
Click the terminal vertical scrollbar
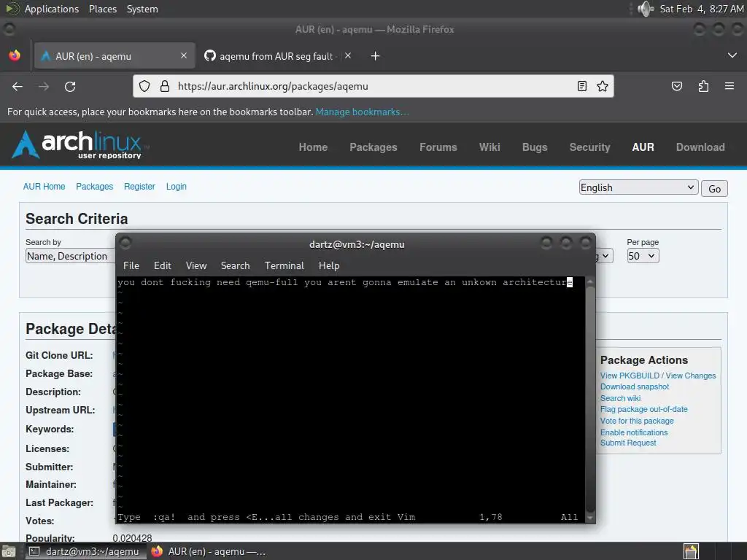[x=589, y=399]
